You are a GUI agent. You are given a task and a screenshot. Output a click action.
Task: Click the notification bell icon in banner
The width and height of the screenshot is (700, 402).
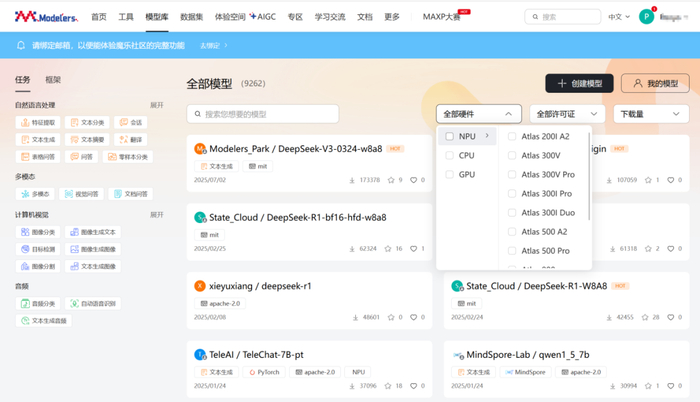[x=21, y=45]
